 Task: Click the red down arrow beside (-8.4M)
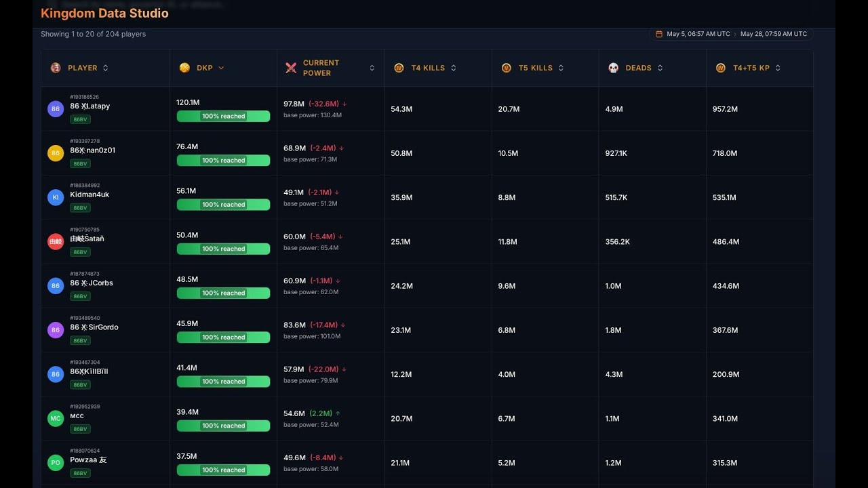click(342, 458)
